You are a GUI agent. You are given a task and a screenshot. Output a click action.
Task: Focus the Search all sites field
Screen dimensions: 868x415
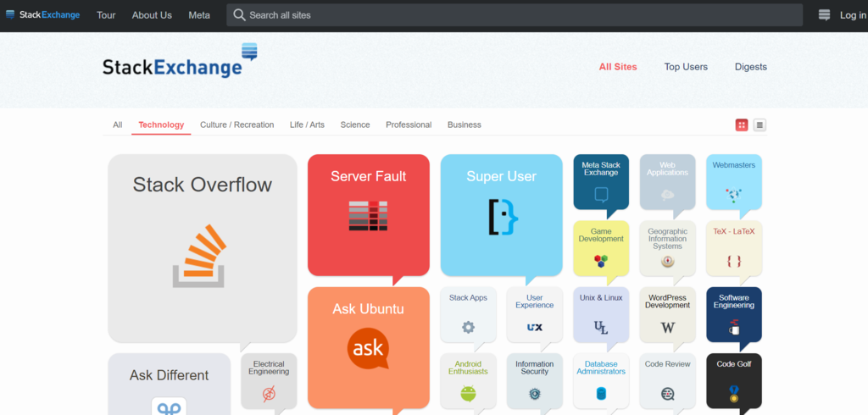point(515,15)
